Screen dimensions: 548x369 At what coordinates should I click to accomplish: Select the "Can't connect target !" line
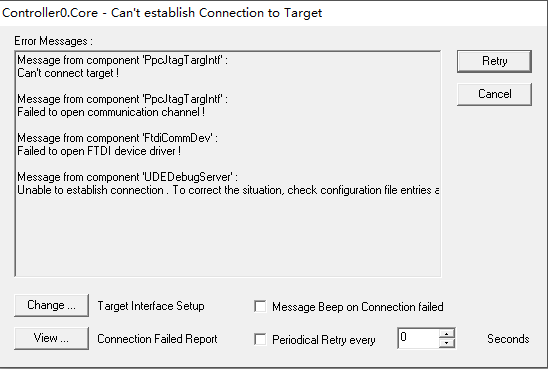pos(68,73)
